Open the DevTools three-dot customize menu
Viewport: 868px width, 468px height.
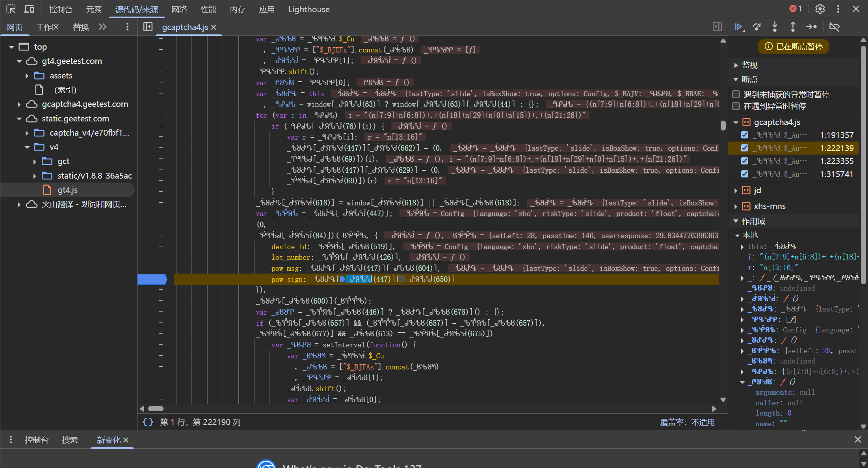point(838,9)
